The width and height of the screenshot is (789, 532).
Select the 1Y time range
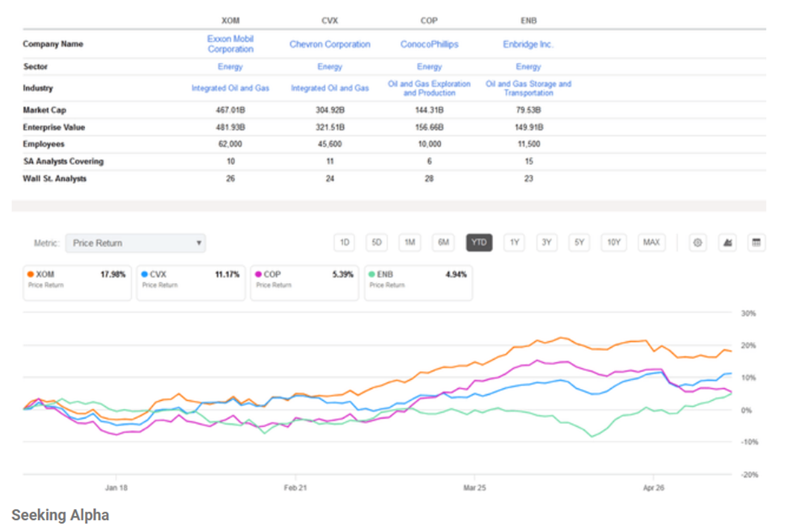click(x=514, y=243)
